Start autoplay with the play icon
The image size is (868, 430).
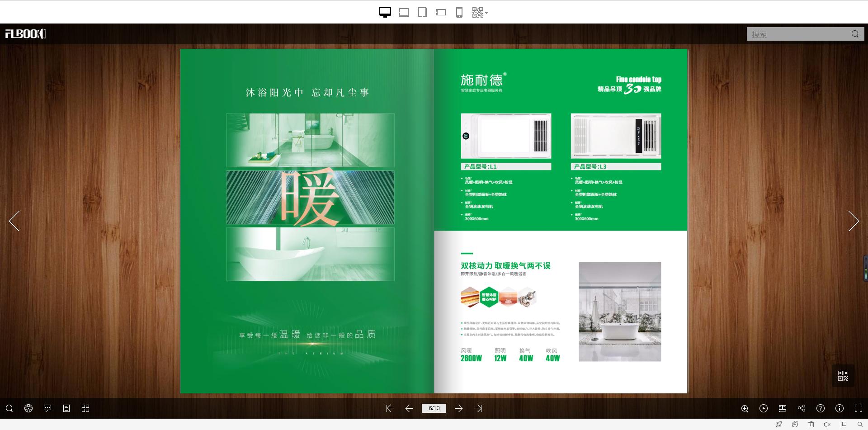tap(764, 408)
